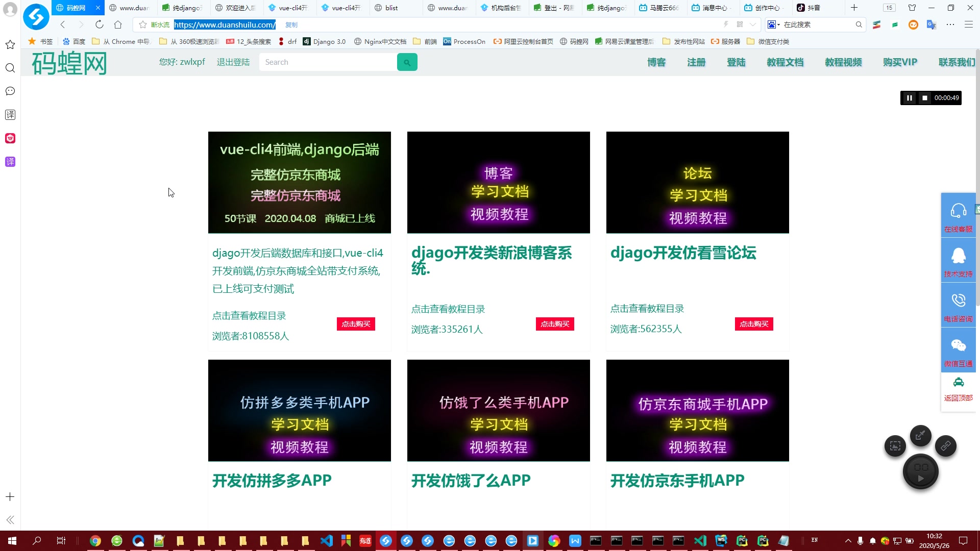This screenshot has height=551, width=980.
Task: Click the three-dots more tools icon
Action: point(950,24)
